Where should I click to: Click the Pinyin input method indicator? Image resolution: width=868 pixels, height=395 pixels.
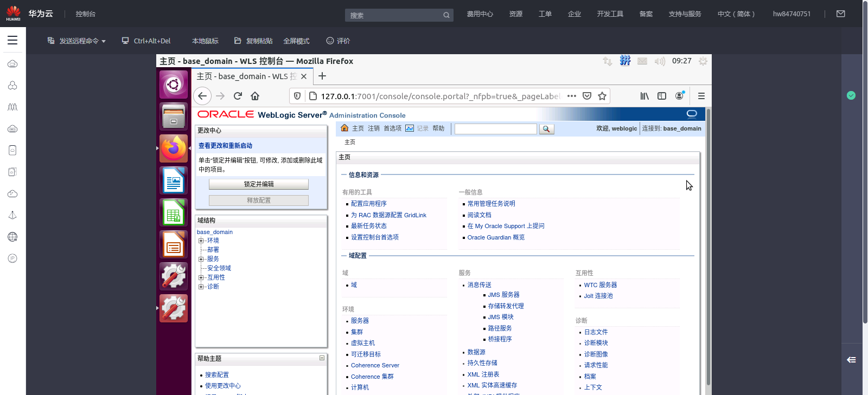[x=625, y=61]
